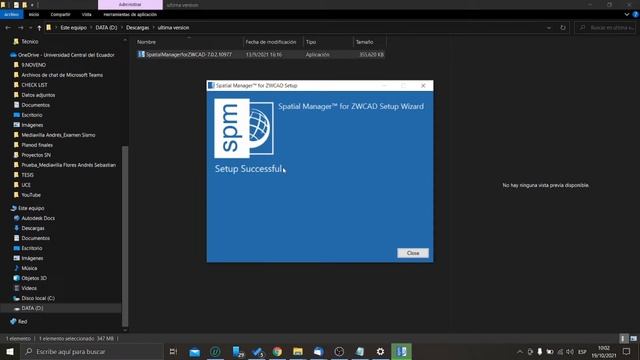Viewport: 640px width, 360px height.
Task: Select Este equipo in the navigation tree
Action: [31, 208]
